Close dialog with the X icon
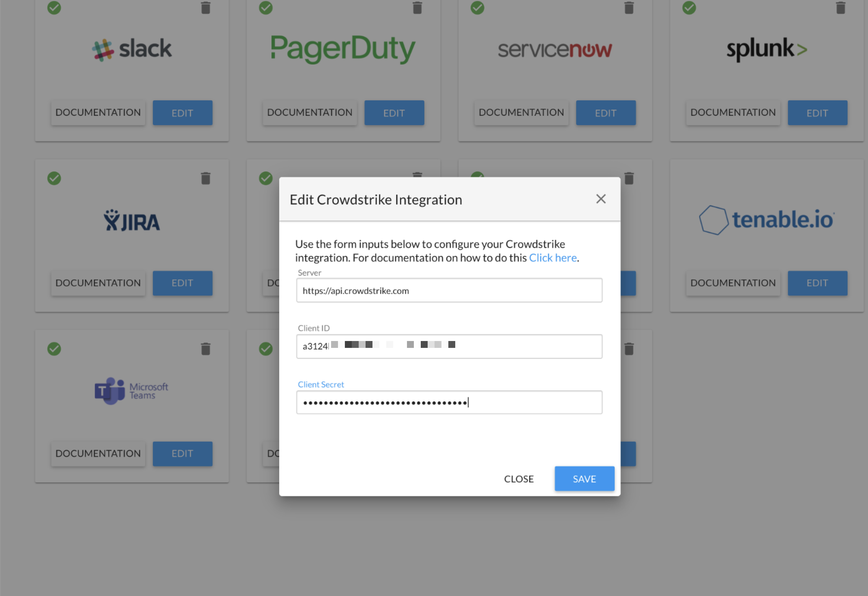The width and height of the screenshot is (868, 596). click(600, 199)
